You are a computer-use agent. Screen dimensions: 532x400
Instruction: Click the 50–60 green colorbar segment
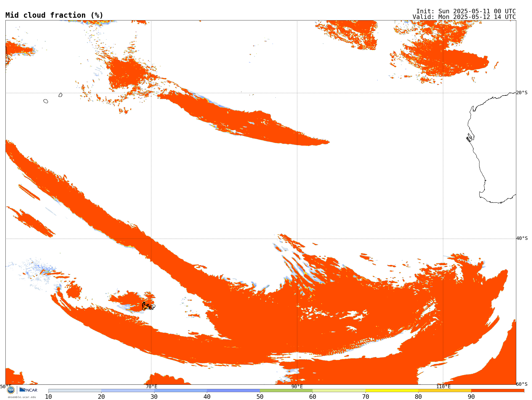click(286, 391)
